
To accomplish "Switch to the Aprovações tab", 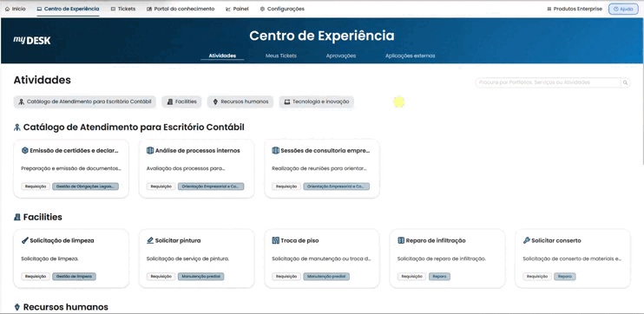I will click(x=341, y=56).
